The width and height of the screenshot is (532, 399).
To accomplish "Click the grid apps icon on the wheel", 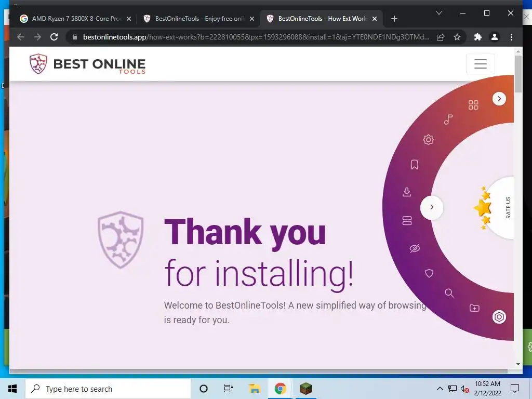I will click(x=473, y=105).
